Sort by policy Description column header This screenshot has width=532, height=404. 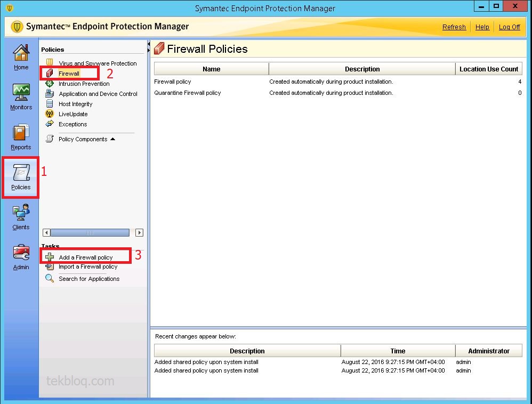click(362, 69)
